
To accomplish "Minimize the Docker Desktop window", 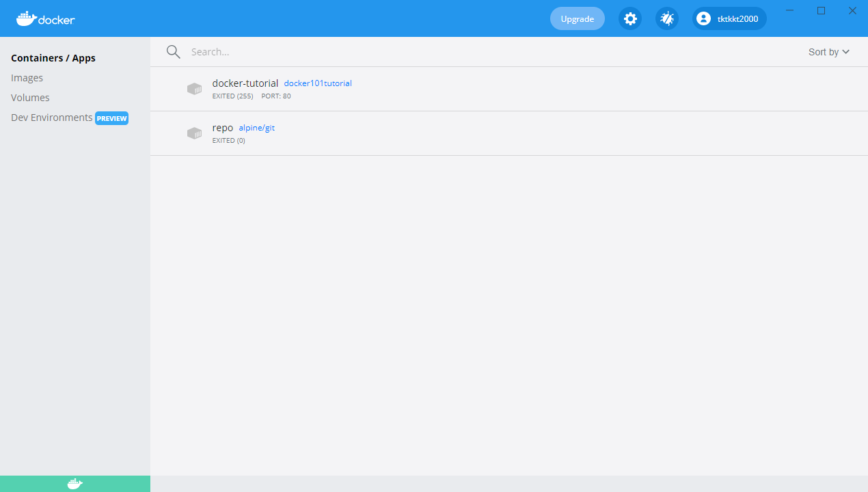I will (790, 10).
